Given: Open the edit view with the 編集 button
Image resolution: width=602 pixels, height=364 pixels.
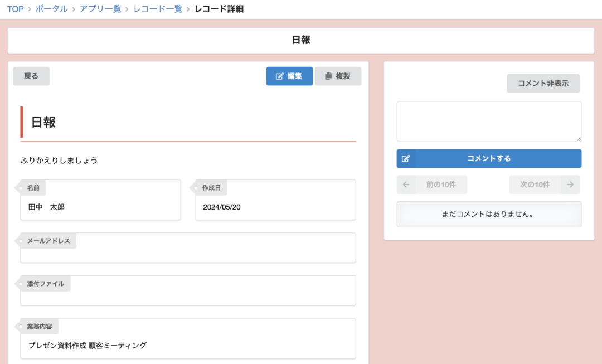Looking at the screenshot, I should coord(289,76).
